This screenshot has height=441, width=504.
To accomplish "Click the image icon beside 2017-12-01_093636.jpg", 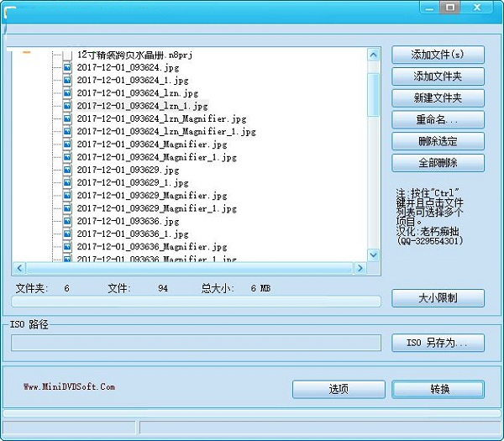I will click(67, 221).
